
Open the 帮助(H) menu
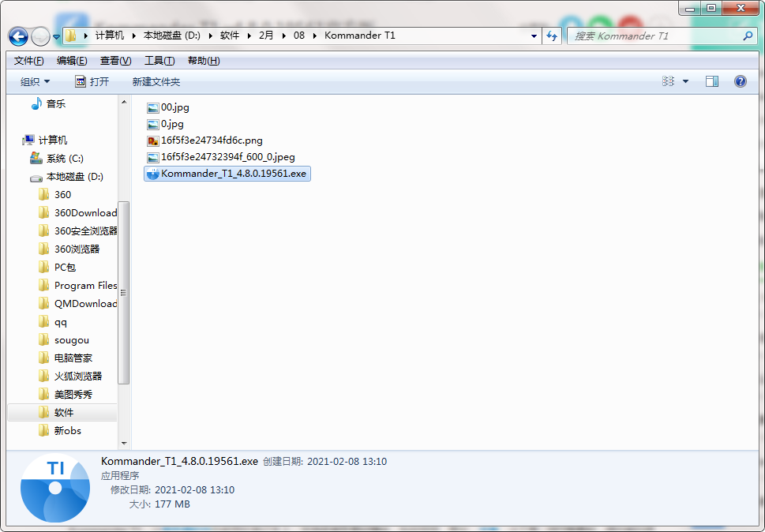204,61
